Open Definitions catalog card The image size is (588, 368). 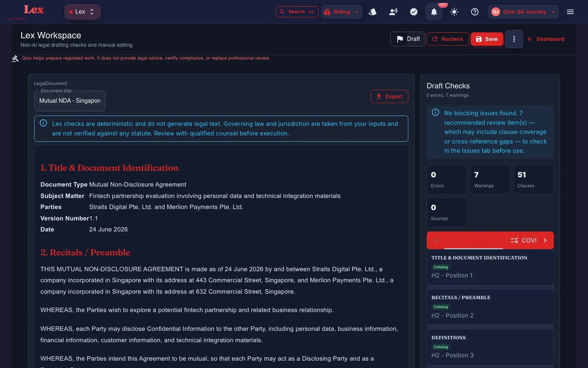point(490,347)
